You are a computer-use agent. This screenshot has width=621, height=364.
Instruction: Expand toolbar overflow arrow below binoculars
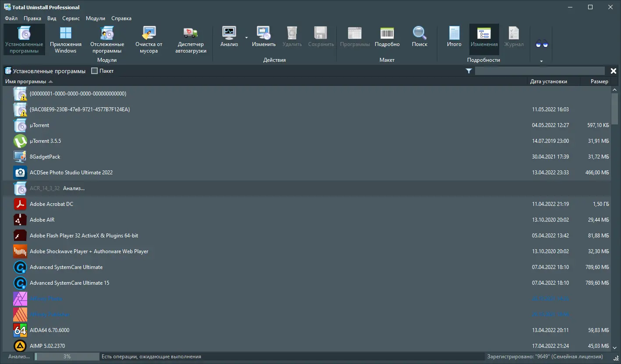[541, 61]
